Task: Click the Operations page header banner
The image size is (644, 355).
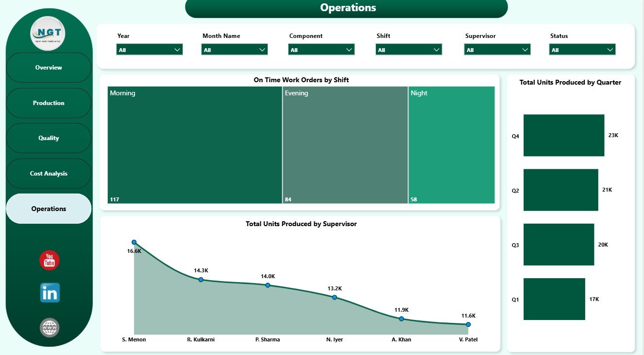Action: (x=346, y=8)
